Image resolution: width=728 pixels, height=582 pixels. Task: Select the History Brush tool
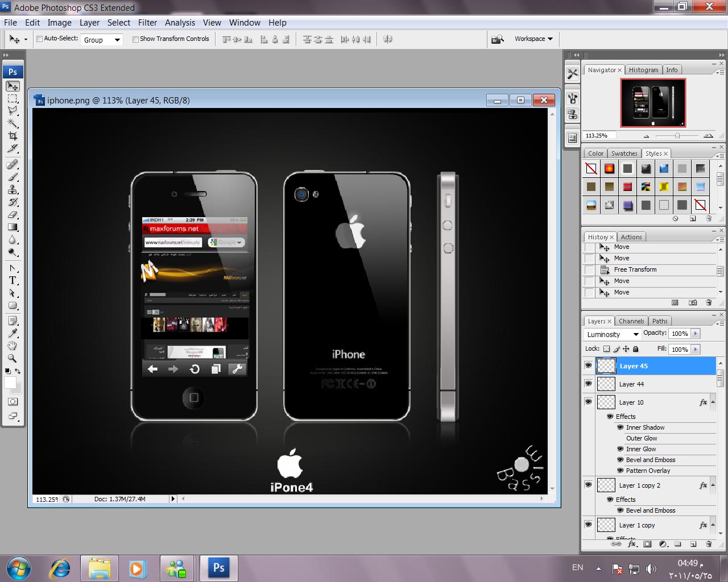(x=13, y=202)
